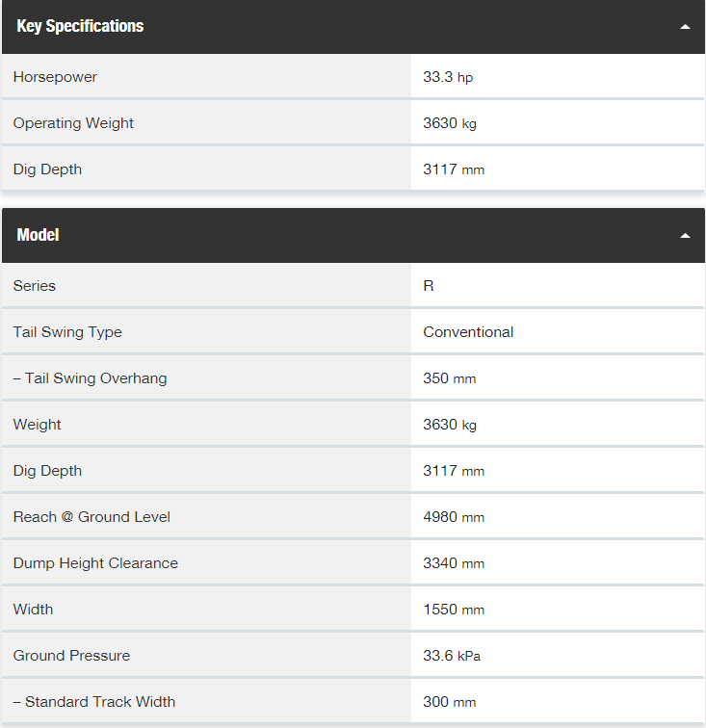Viewport: 706px width, 728px height.
Task: Click 3117 mm value under Key Specifications
Action: pyautogui.click(x=454, y=169)
